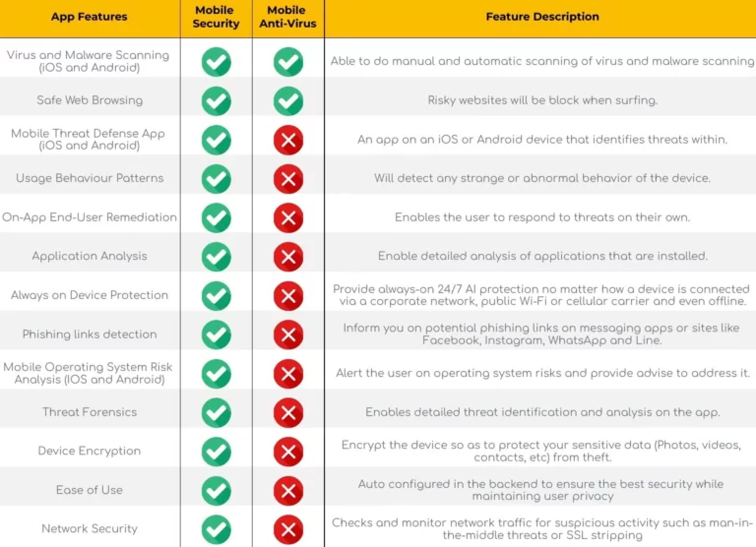
Task: Click the Safe Web Browsing feature label
Action: 90,100
